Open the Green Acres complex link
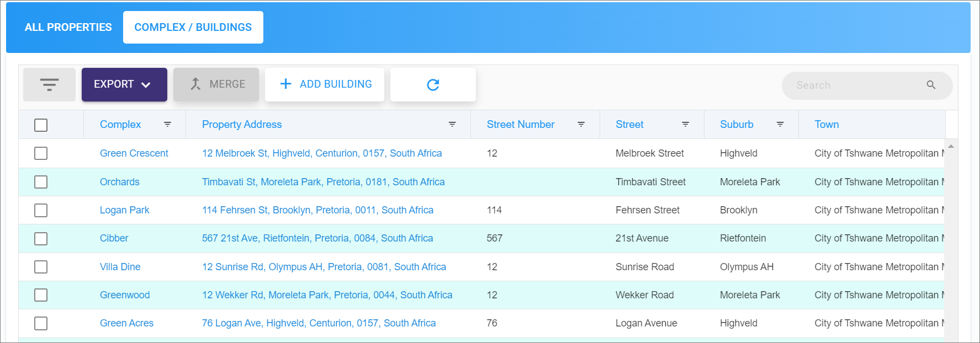This screenshot has height=343, width=980. pyautogui.click(x=127, y=323)
